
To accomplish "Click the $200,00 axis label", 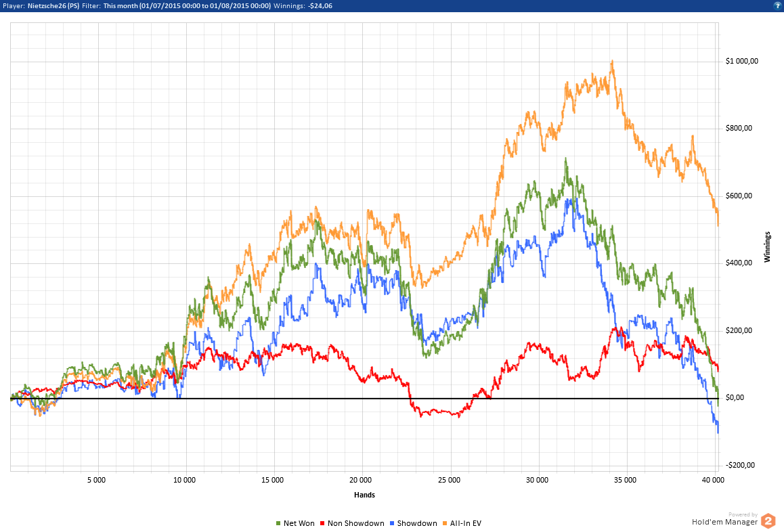I will (739, 330).
